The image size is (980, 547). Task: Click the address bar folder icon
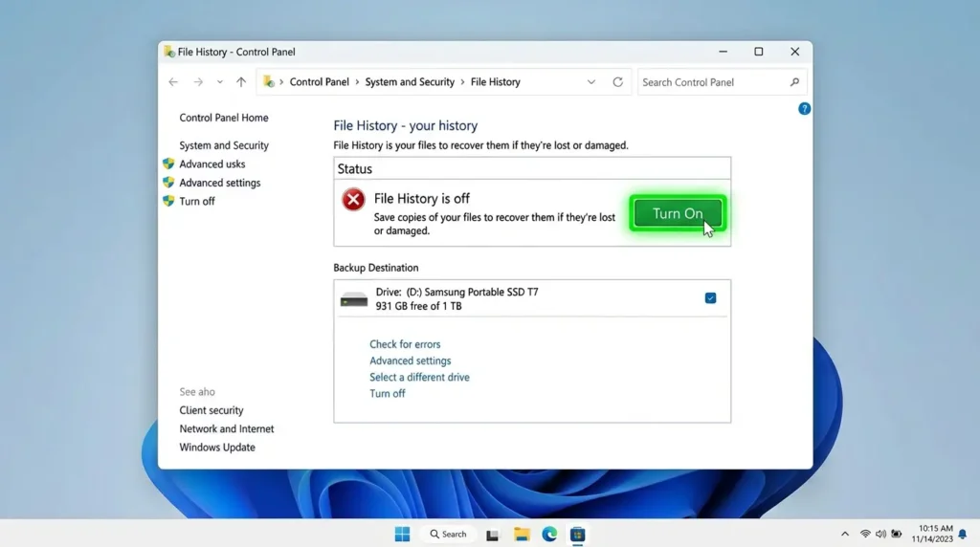click(269, 82)
